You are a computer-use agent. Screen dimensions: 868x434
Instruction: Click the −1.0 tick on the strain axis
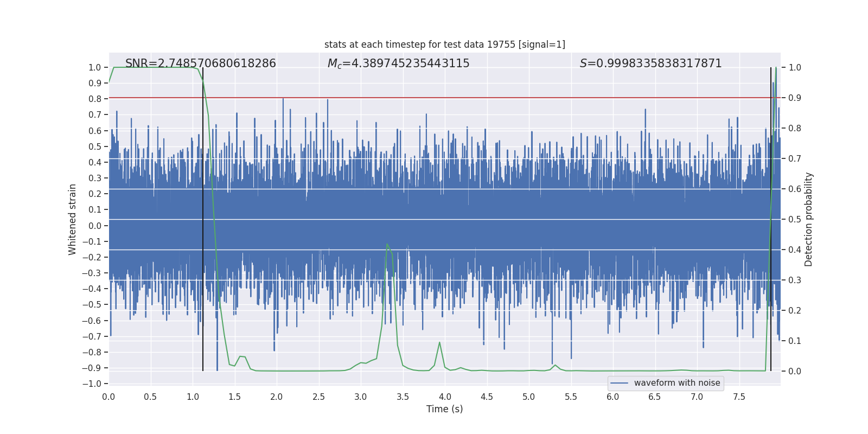(91, 384)
